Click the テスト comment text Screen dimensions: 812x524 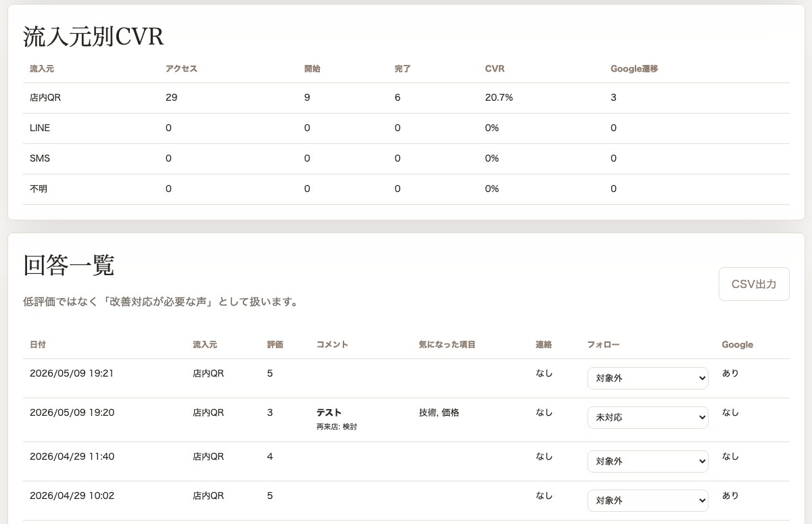(329, 412)
